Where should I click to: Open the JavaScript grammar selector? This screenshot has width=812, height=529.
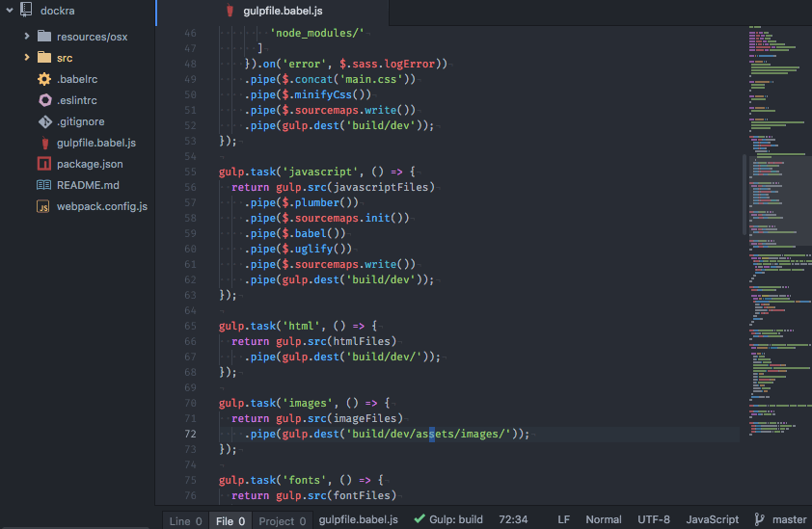coord(712,519)
